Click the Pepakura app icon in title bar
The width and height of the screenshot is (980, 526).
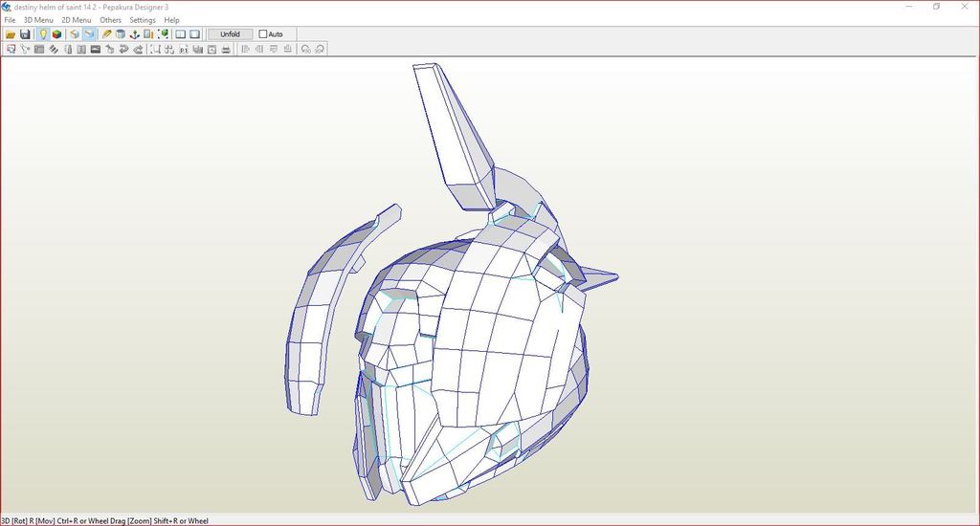click(7, 7)
